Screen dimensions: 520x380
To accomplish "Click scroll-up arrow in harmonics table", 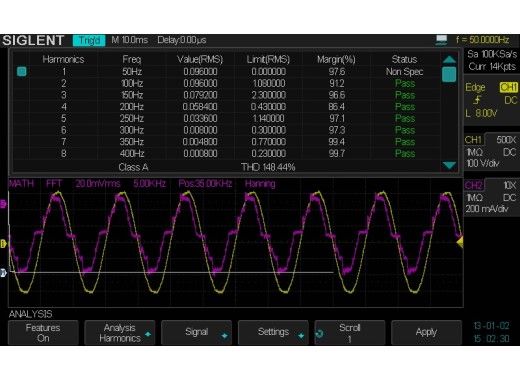I will pos(449,59).
